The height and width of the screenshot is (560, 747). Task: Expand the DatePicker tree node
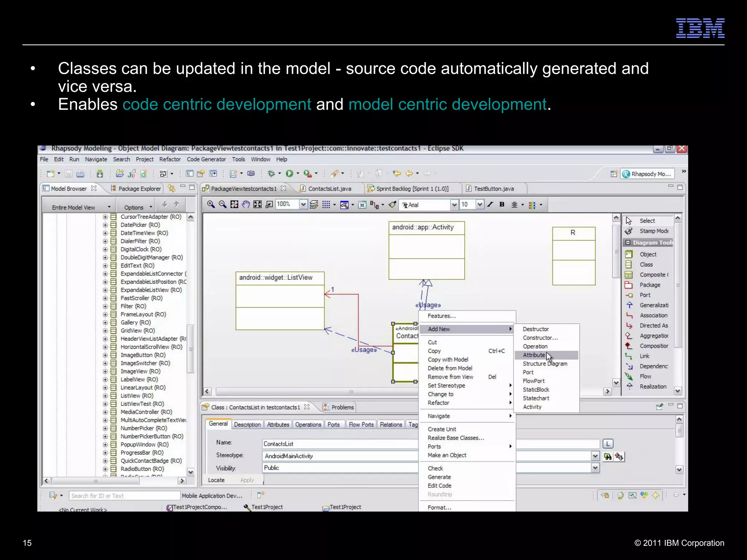point(105,225)
